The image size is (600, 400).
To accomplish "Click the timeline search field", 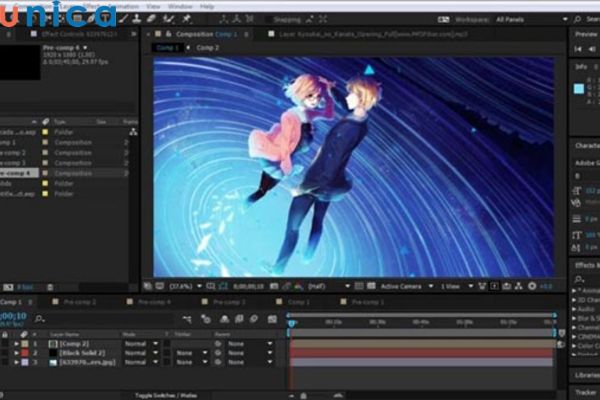I will tap(60, 320).
